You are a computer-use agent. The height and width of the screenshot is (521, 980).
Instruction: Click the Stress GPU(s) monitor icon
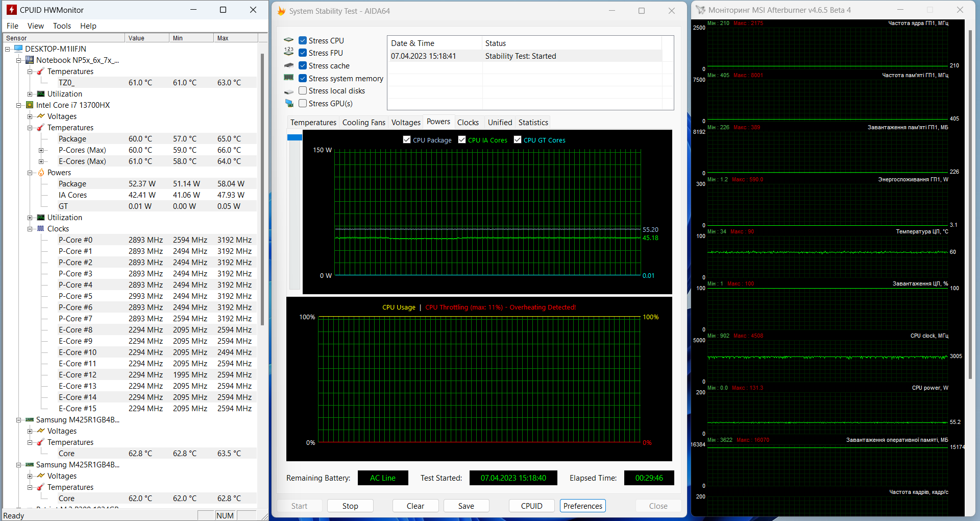coord(289,103)
